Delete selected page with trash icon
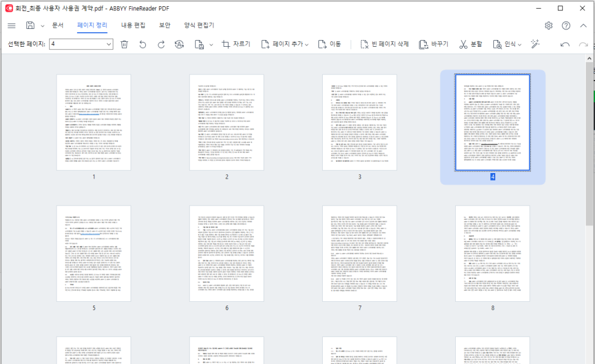Image resolution: width=595 pixels, height=364 pixels. (124, 44)
